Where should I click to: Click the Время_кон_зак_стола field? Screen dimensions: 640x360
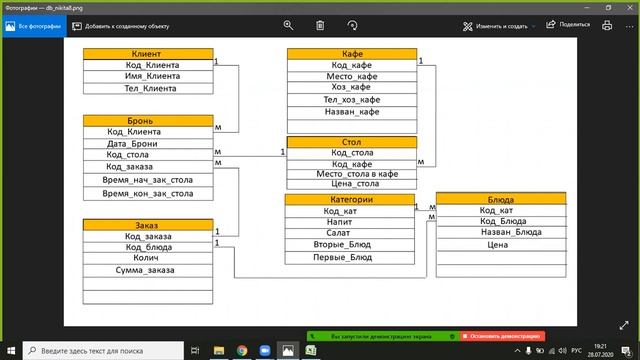[148, 193]
